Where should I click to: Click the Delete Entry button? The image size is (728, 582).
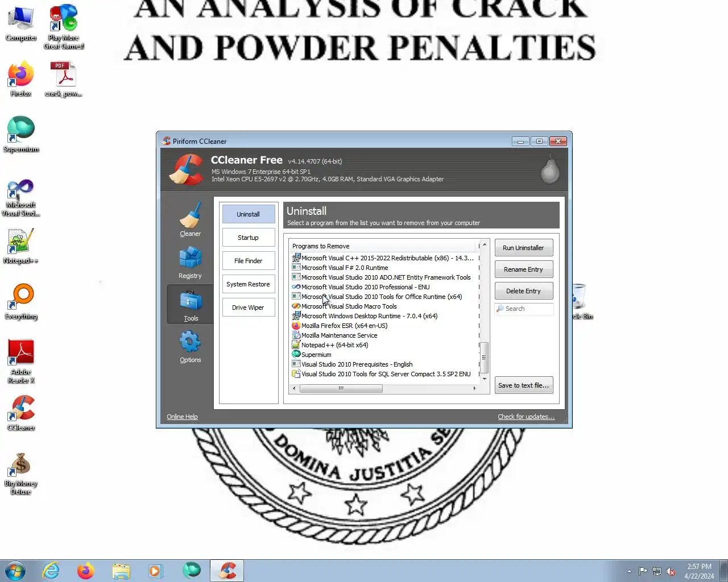click(524, 291)
